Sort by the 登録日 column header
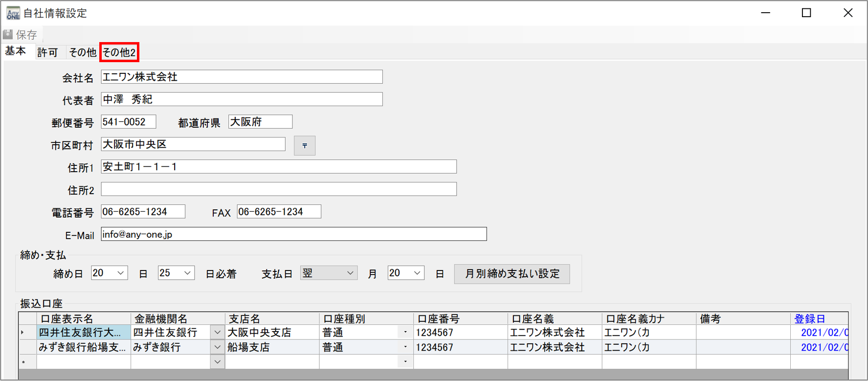 click(809, 319)
